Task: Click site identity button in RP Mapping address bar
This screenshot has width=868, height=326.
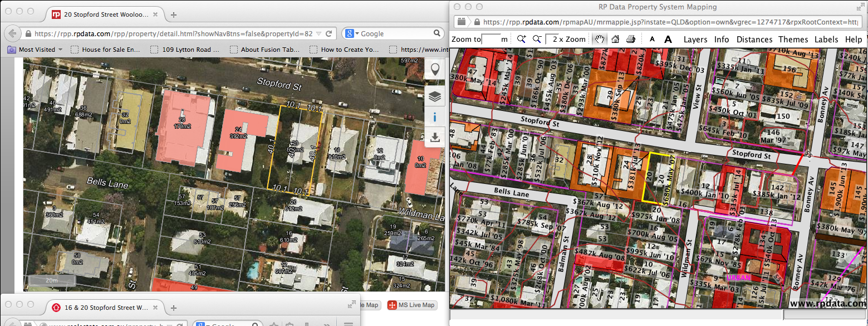Action: click(461, 22)
